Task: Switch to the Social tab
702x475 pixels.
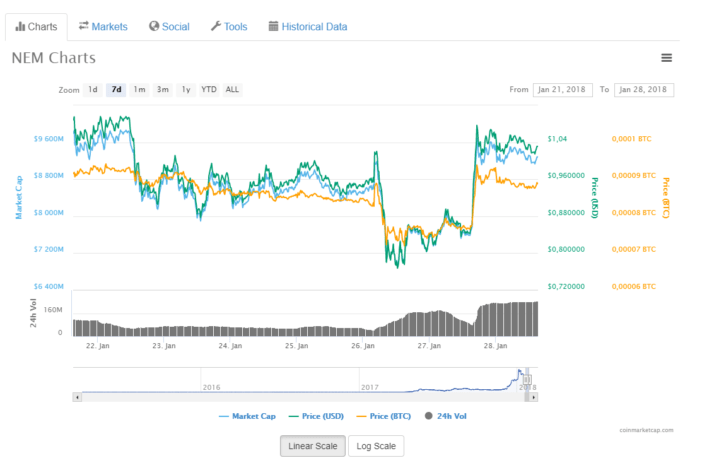Action: click(x=169, y=27)
